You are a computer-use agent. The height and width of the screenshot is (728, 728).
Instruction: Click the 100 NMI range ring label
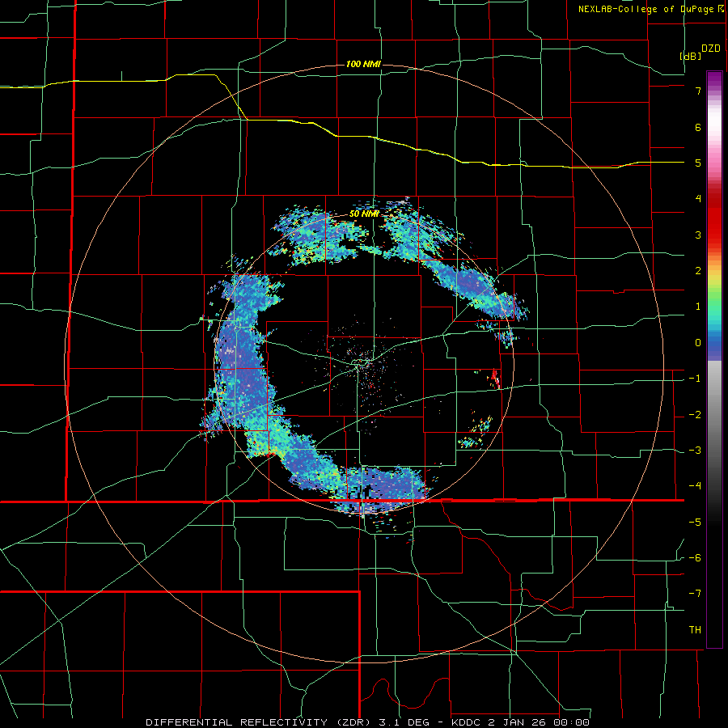(x=363, y=64)
